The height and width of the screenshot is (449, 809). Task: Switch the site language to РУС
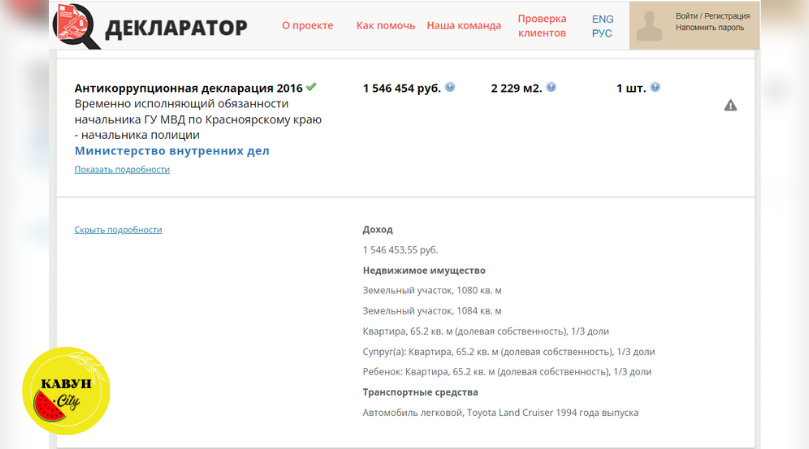pos(602,33)
